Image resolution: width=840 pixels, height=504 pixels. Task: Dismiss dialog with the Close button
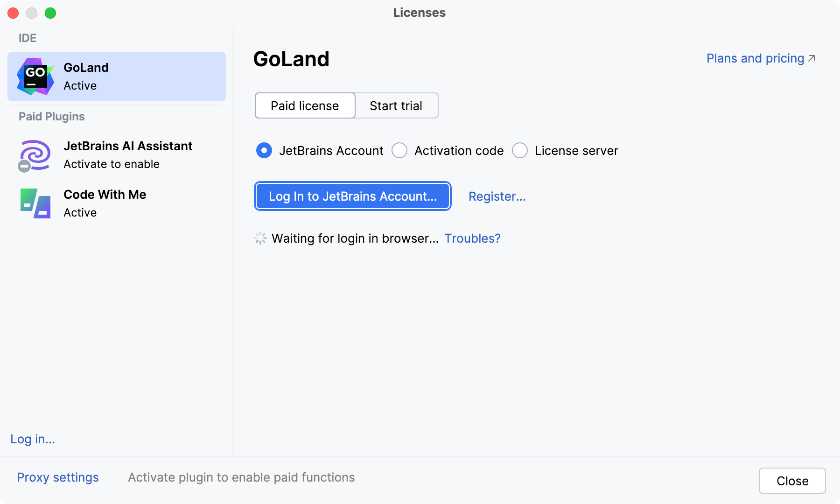[791, 480]
